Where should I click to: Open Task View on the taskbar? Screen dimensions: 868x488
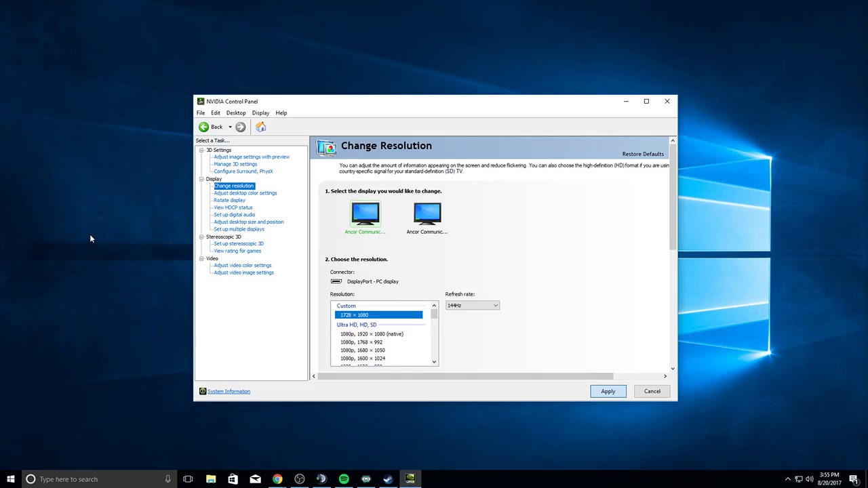click(188, 479)
